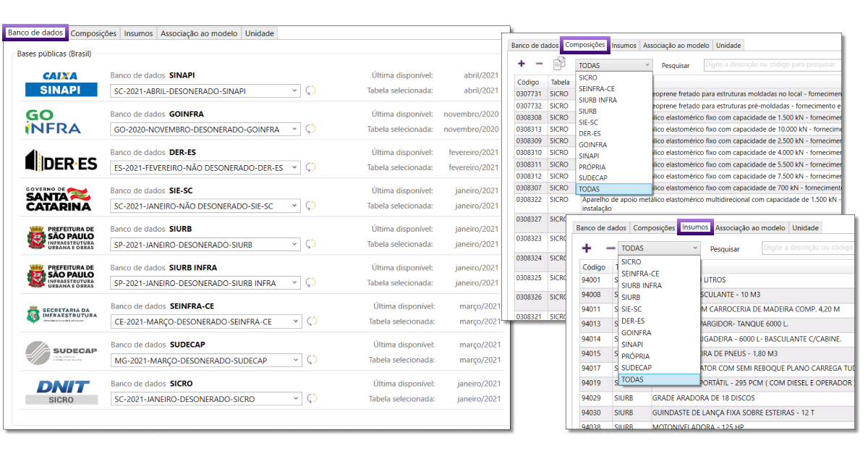The image size is (868, 454).
Task: Click Código column header in Composições table
Action: click(531, 83)
